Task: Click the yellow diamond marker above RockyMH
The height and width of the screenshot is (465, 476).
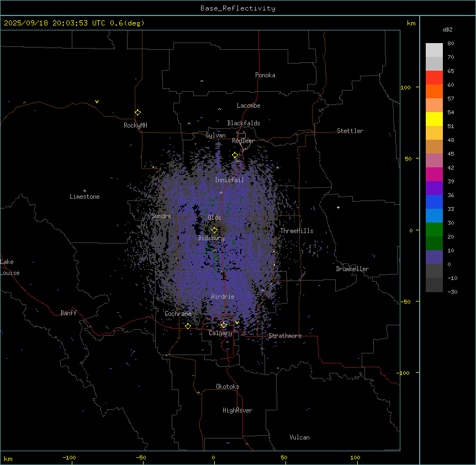Action: 137,112
